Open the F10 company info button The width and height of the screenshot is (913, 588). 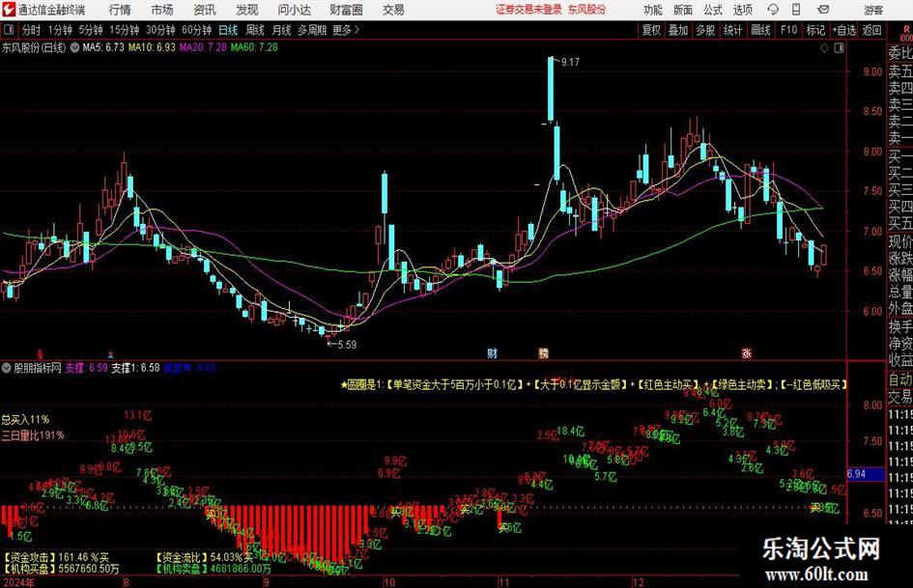(789, 30)
